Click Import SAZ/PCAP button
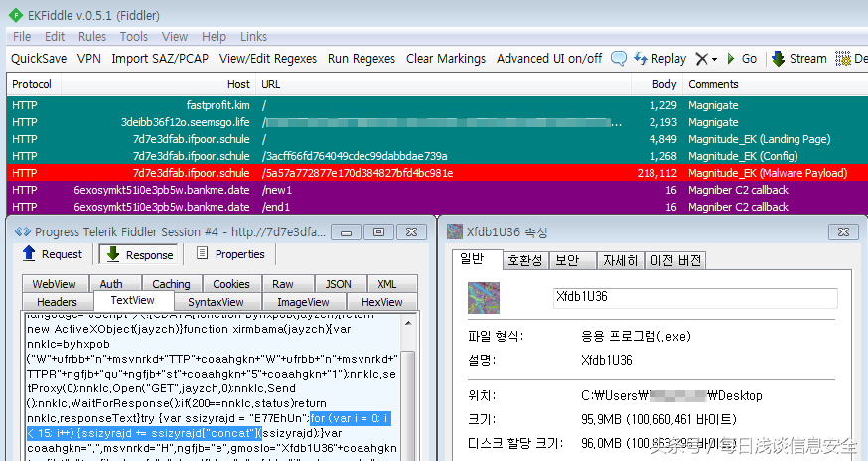Viewport: 868px width, 461px height. (x=160, y=59)
